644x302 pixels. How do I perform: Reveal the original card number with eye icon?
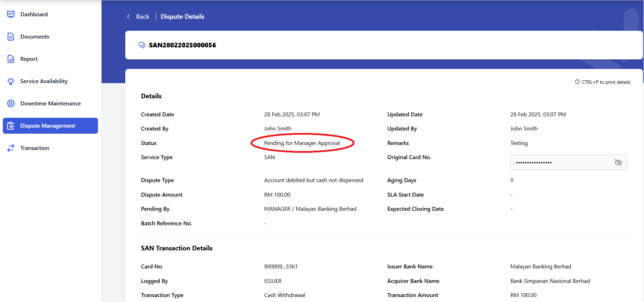click(x=618, y=163)
